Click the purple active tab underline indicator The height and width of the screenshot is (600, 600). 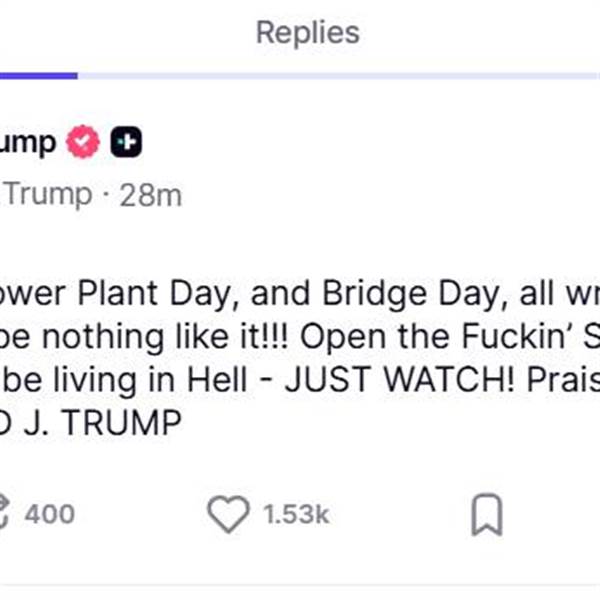pos(38,75)
